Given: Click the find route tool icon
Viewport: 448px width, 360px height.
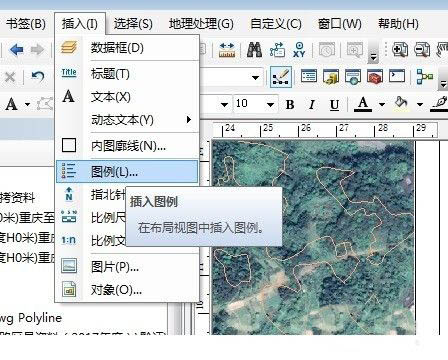Looking at the screenshot, I should 277,50.
